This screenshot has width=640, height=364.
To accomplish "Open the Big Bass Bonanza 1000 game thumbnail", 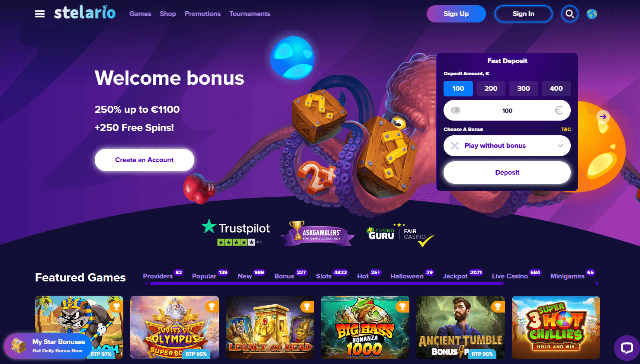I will coord(365,327).
